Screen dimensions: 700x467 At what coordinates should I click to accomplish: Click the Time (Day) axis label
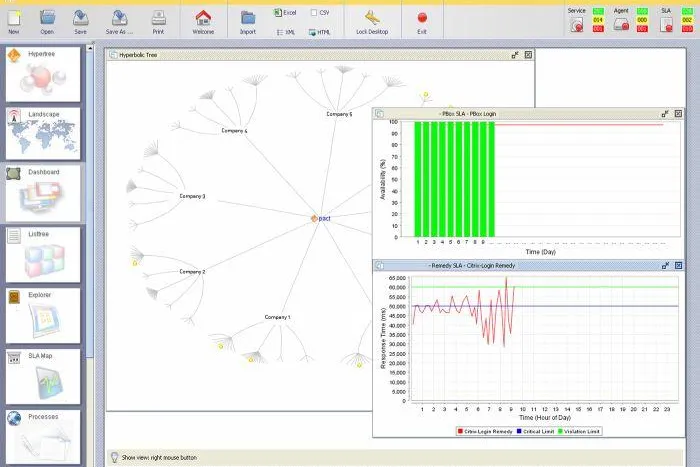pyautogui.click(x=541, y=252)
